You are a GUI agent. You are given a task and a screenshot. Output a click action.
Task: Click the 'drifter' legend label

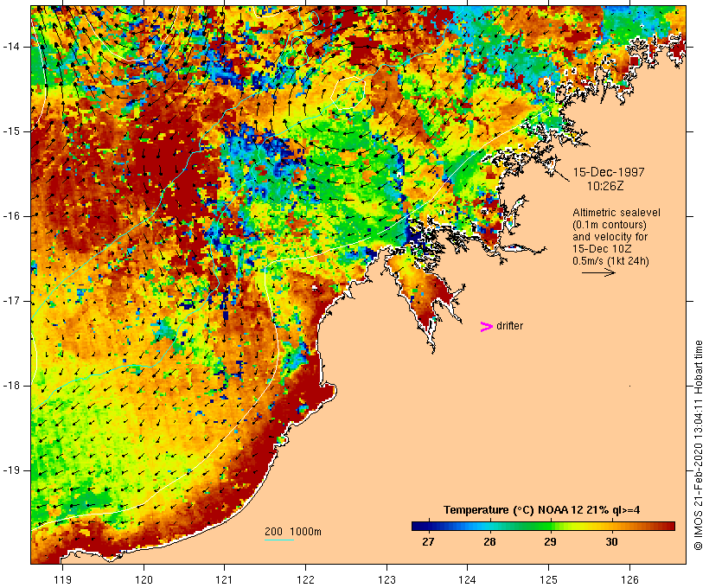pos(509,326)
